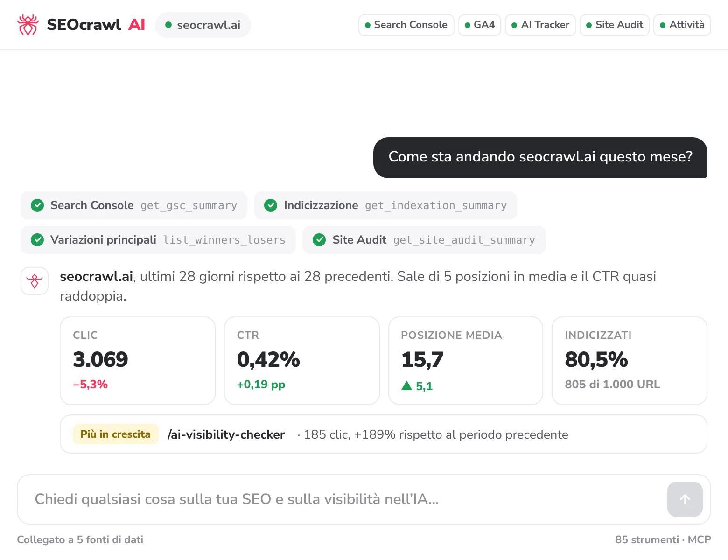Click the green check on Site Audit chip

(x=319, y=240)
